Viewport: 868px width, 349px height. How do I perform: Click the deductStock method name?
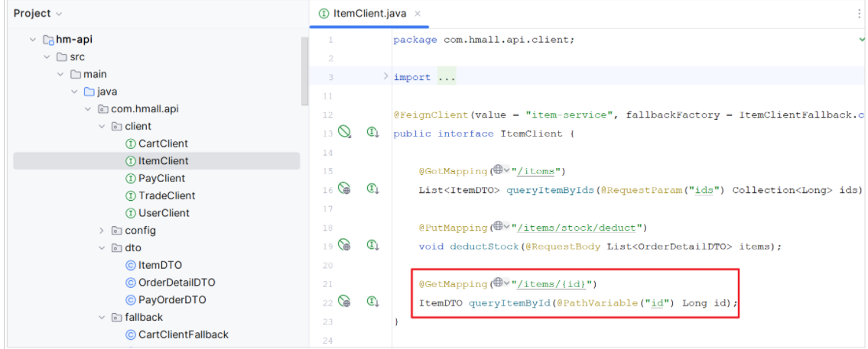[484, 247]
